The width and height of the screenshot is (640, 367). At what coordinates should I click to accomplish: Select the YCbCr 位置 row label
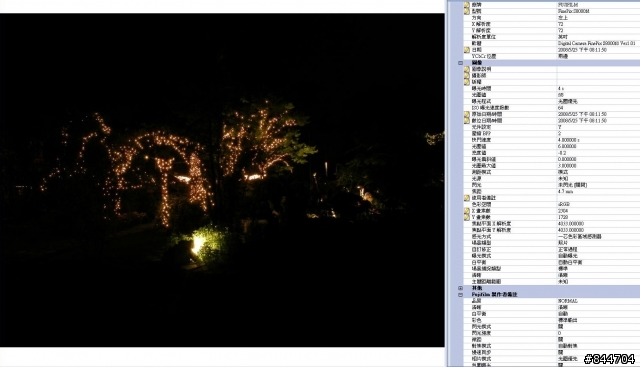484,56
